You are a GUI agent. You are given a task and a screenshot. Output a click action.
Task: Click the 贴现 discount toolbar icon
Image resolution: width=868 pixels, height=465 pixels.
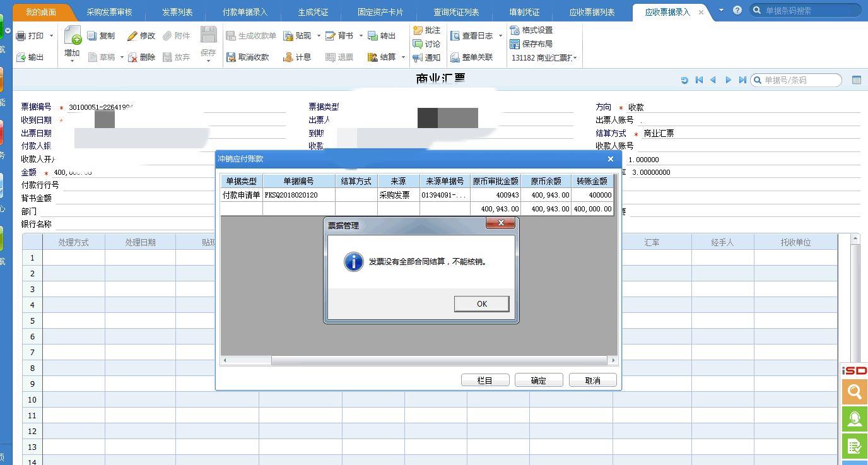pyautogui.click(x=288, y=36)
